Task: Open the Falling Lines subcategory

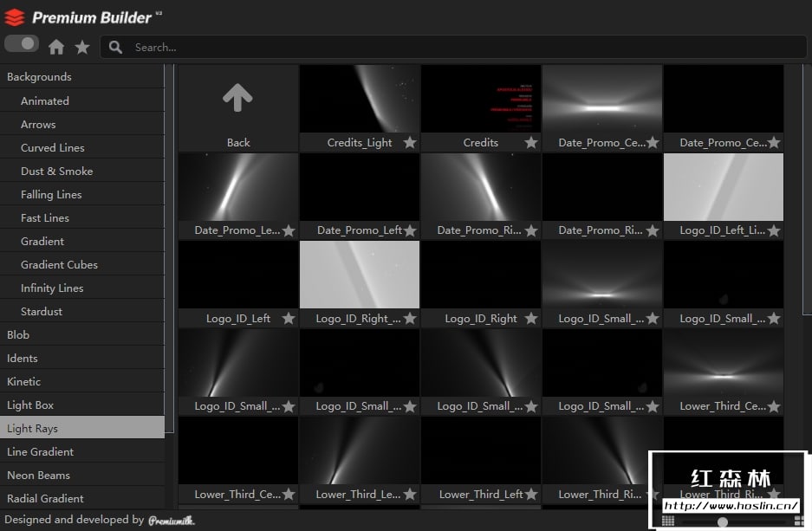Action: click(x=82, y=194)
